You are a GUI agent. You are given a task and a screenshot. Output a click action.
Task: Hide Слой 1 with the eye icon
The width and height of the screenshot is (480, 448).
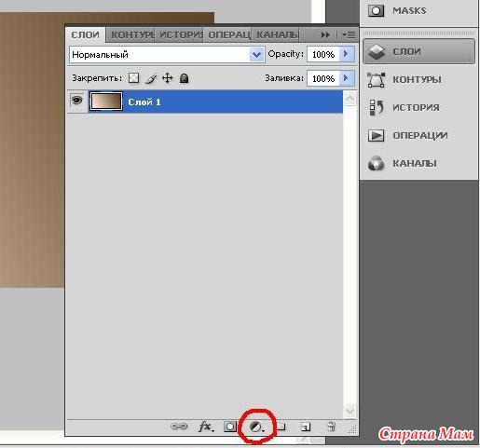tap(77, 101)
